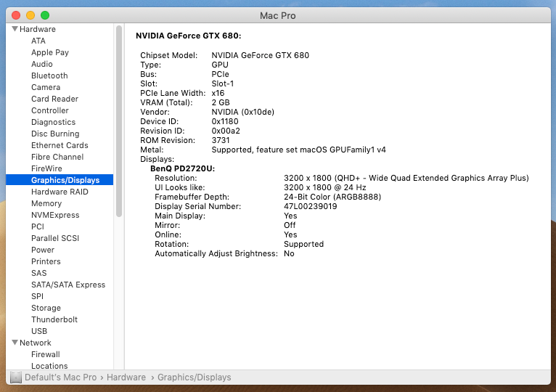Minimize the Mac Pro window

[x=30, y=15]
